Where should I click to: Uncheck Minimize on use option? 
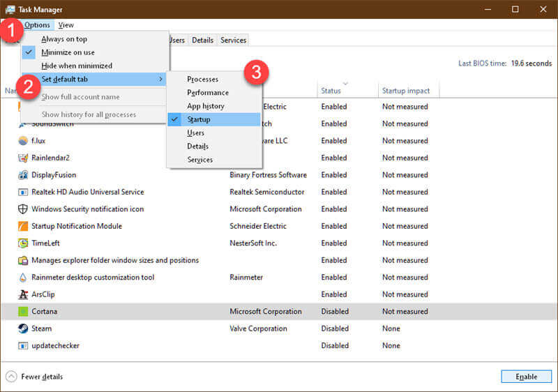68,52
